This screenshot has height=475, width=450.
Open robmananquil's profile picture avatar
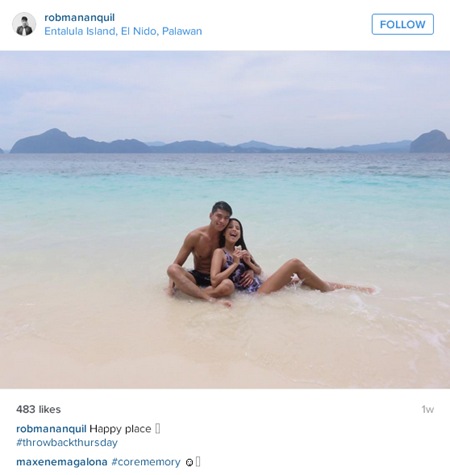(24, 24)
